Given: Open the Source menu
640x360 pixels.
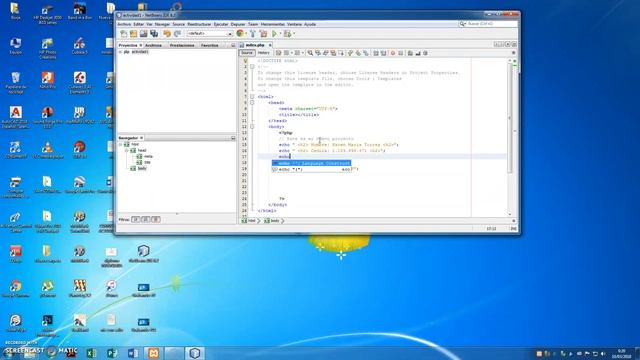Looking at the screenshot, I should (178, 24).
